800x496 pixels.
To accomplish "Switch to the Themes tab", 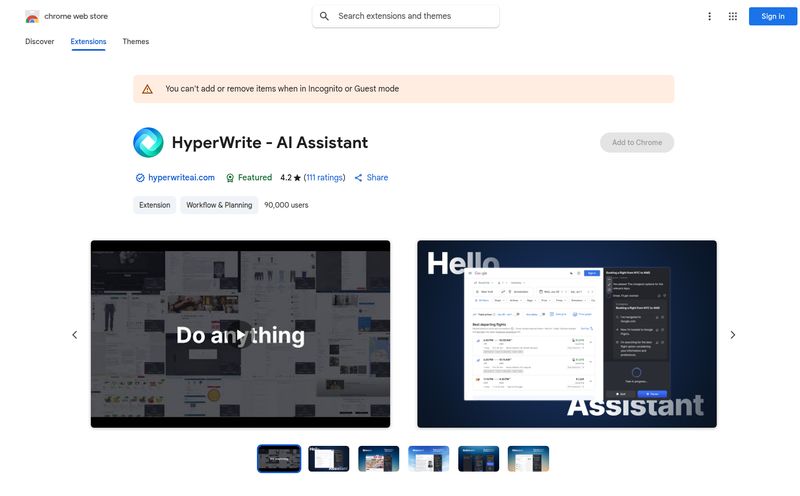I will [136, 41].
